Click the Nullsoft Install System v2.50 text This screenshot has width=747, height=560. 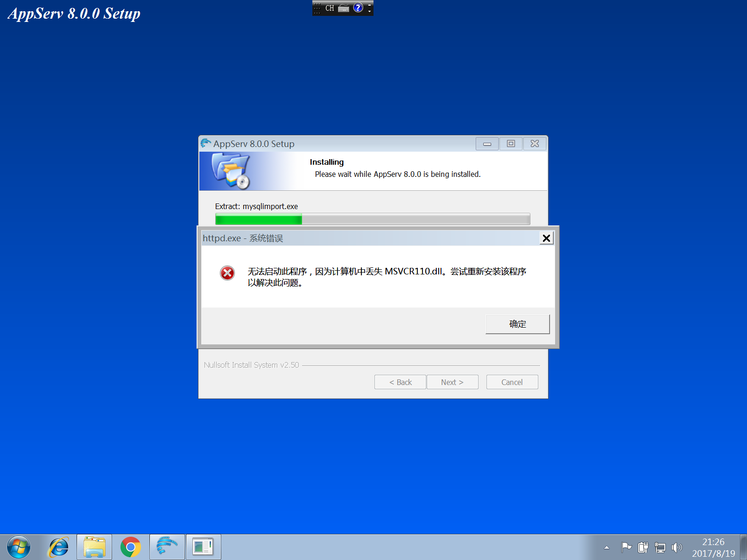pos(251,365)
